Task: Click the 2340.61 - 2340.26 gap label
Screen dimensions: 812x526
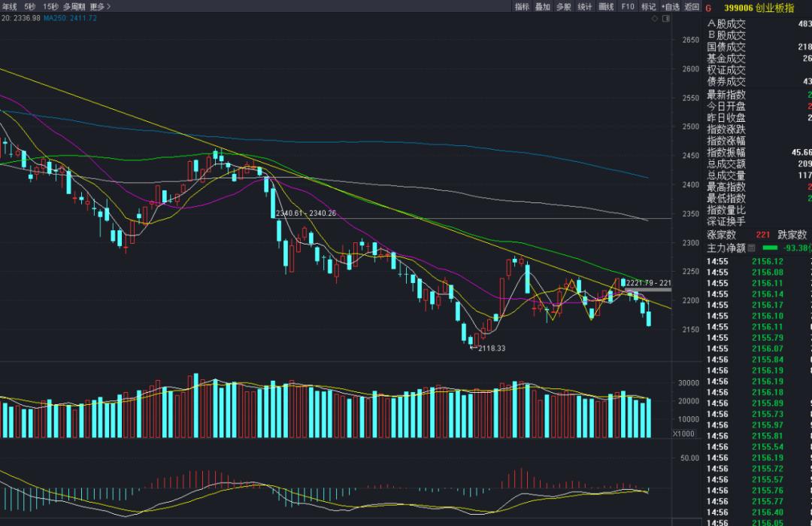Action: point(305,213)
